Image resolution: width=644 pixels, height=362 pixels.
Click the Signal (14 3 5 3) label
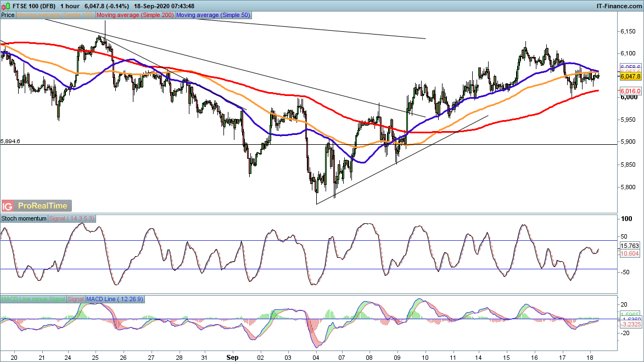pyautogui.click(x=71, y=218)
